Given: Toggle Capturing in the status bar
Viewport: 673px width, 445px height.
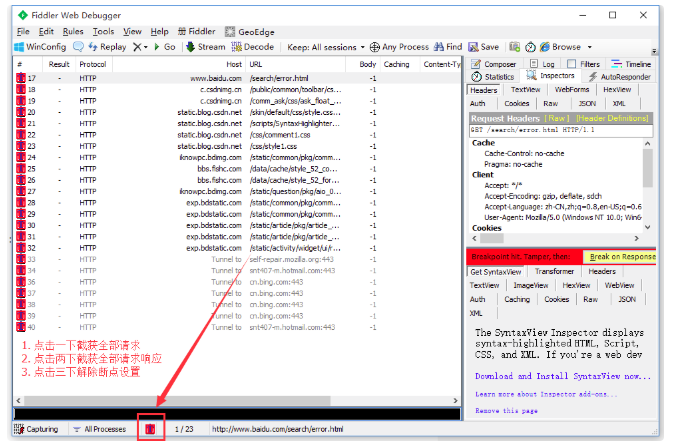Looking at the screenshot, I should (36, 429).
